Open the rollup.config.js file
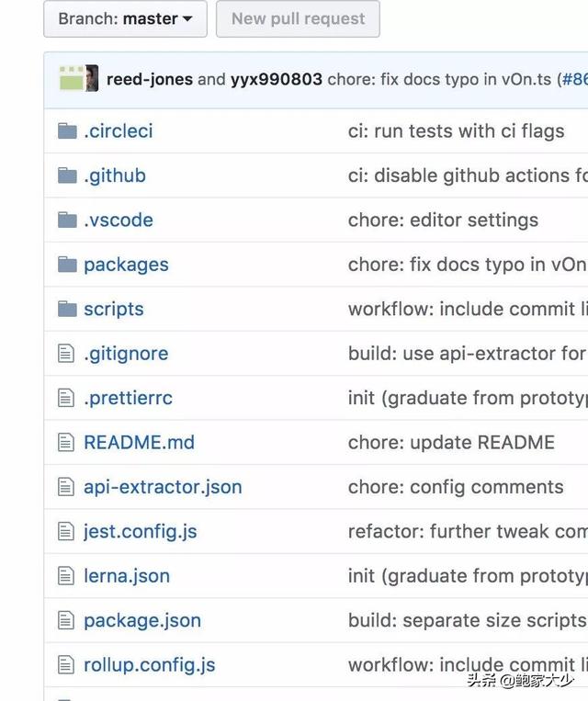588x701 pixels. [150, 665]
